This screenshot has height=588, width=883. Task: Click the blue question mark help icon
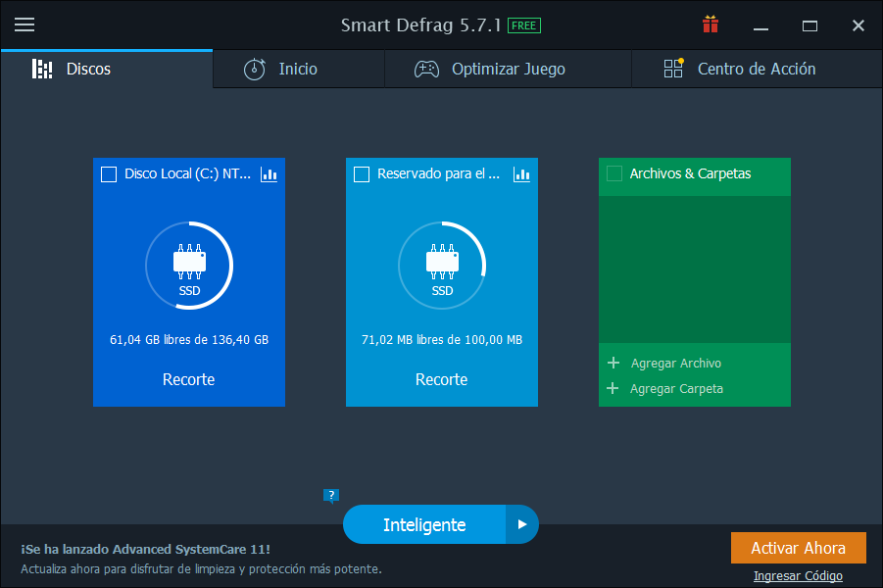tap(331, 496)
